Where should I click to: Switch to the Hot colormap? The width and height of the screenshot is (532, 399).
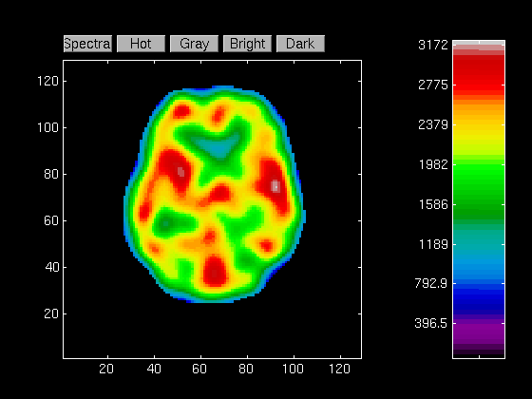pyautogui.click(x=141, y=44)
